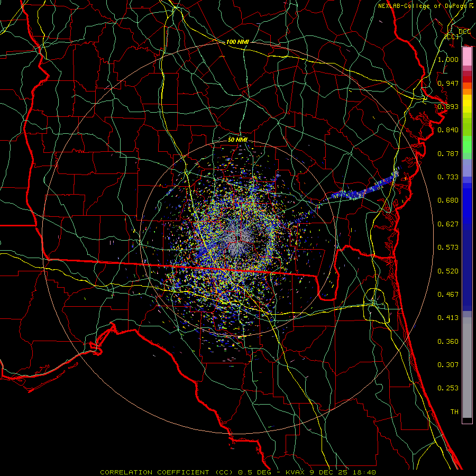Pick the yellow segment of the color bar
Screen dimensions: 476x476
click(x=467, y=104)
